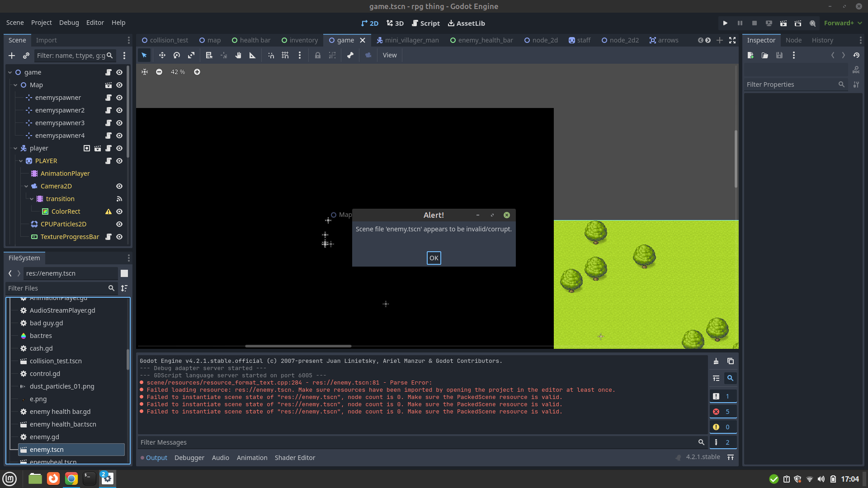
Task: Open the script attached to enemyspawner
Action: point(108,98)
